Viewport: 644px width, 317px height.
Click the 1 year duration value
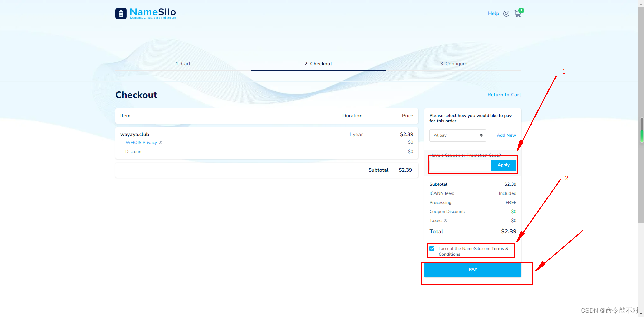coord(355,134)
